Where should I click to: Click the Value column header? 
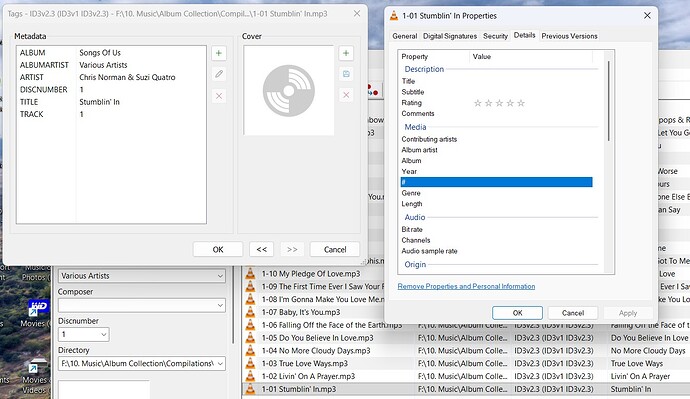pos(531,56)
